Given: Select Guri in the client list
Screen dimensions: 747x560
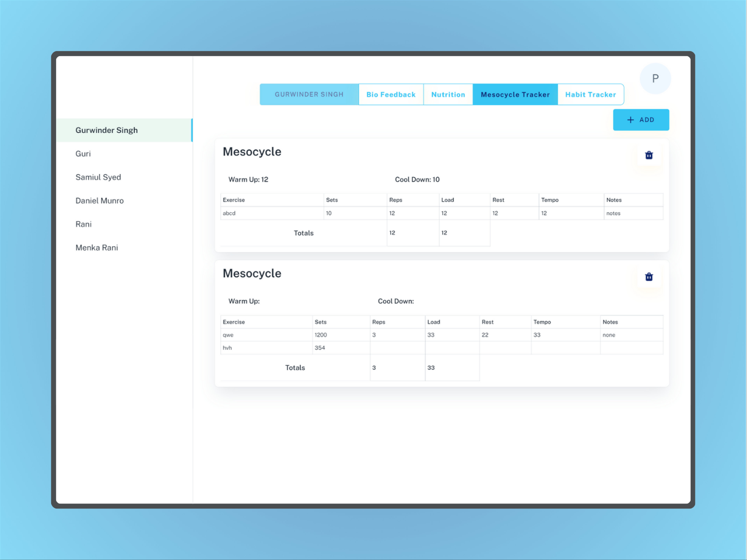Looking at the screenshot, I should click(124, 154).
